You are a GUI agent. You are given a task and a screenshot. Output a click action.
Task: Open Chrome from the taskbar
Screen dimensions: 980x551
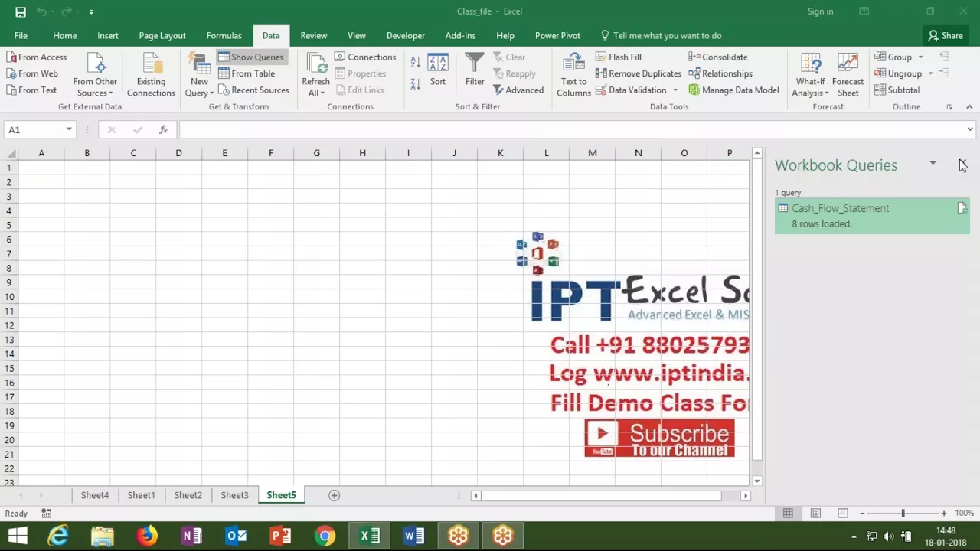coord(325,536)
